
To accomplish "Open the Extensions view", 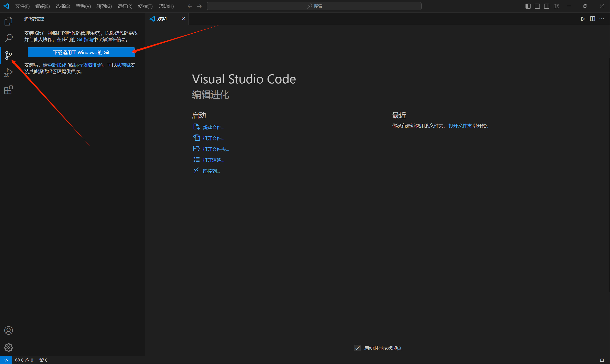I will click(8, 90).
